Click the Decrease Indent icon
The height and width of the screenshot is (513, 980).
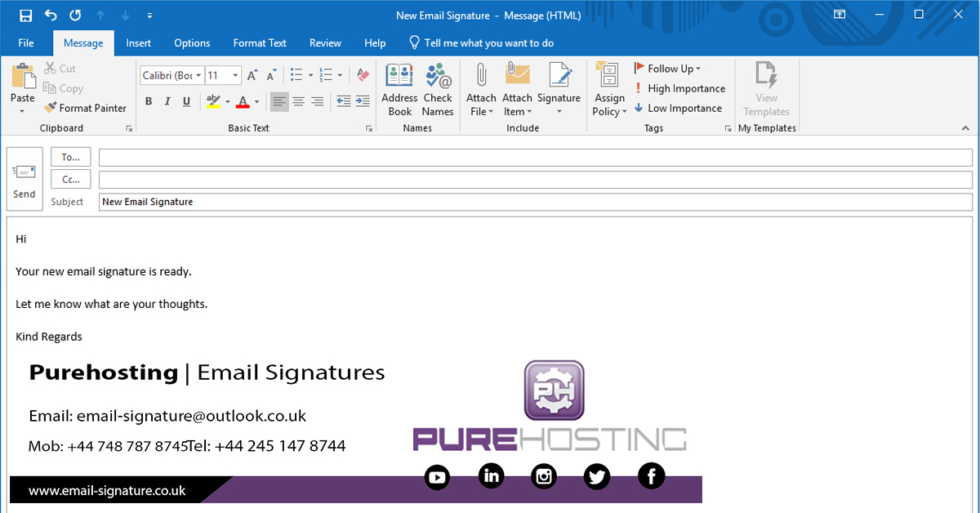(343, 101)
